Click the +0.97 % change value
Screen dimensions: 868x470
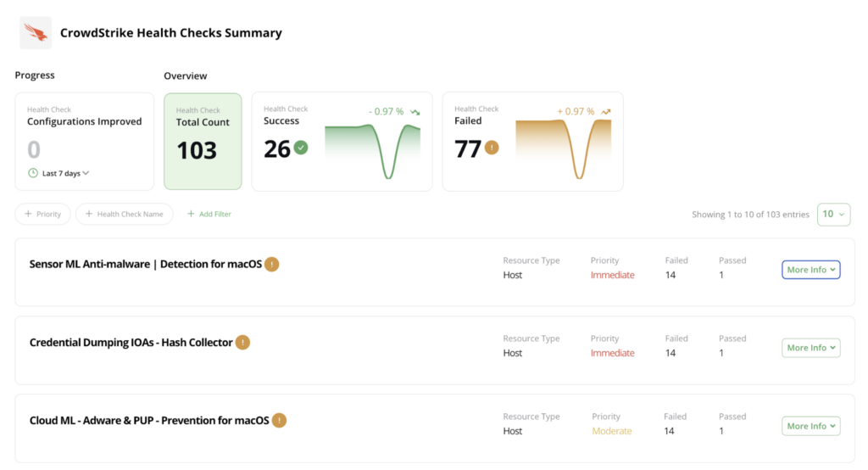(x=576, y=111)
